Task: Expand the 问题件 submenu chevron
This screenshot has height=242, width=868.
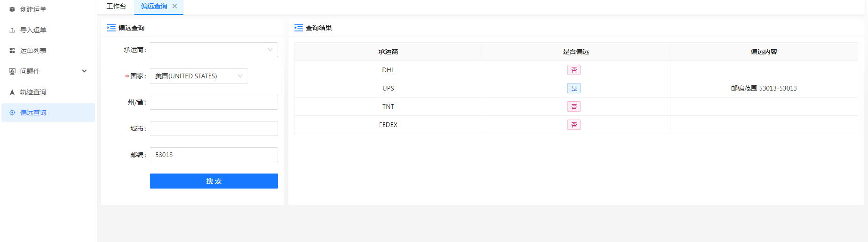Action: coord(84,71)
